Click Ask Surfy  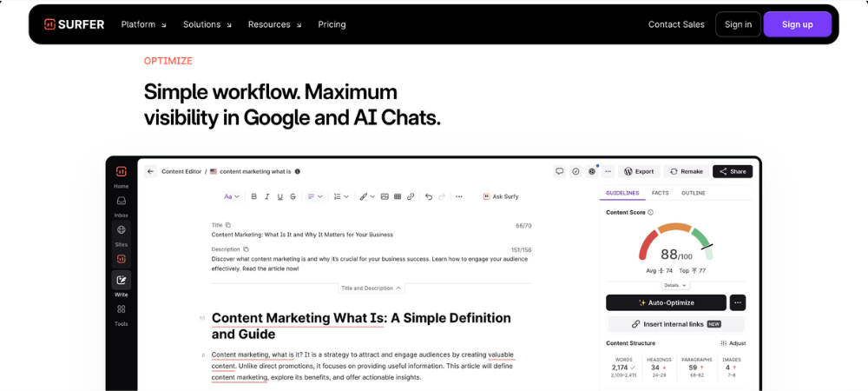pos(501,196)
